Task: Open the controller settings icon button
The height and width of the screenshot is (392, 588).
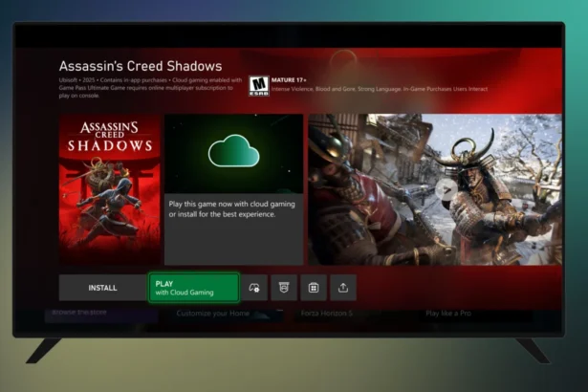Action: [x=254, y=288]
